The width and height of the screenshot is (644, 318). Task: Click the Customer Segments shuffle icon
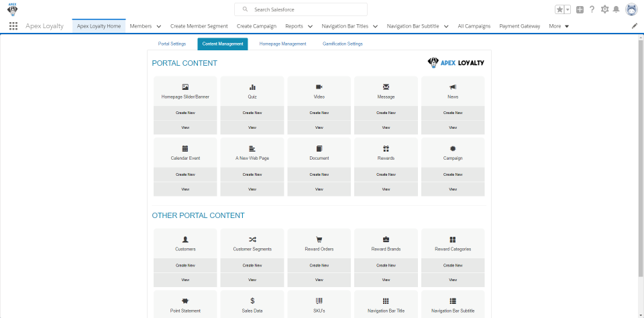tap(252, 240)
